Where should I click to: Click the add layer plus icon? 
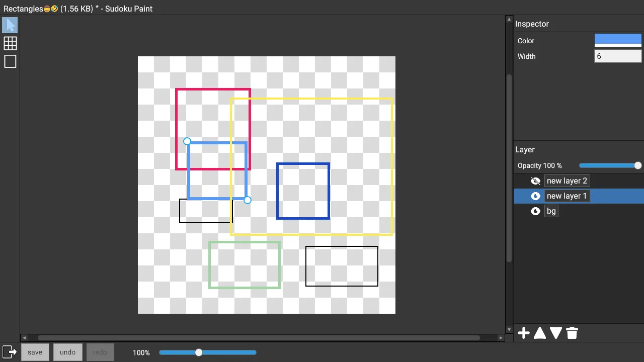click(524, 333)
